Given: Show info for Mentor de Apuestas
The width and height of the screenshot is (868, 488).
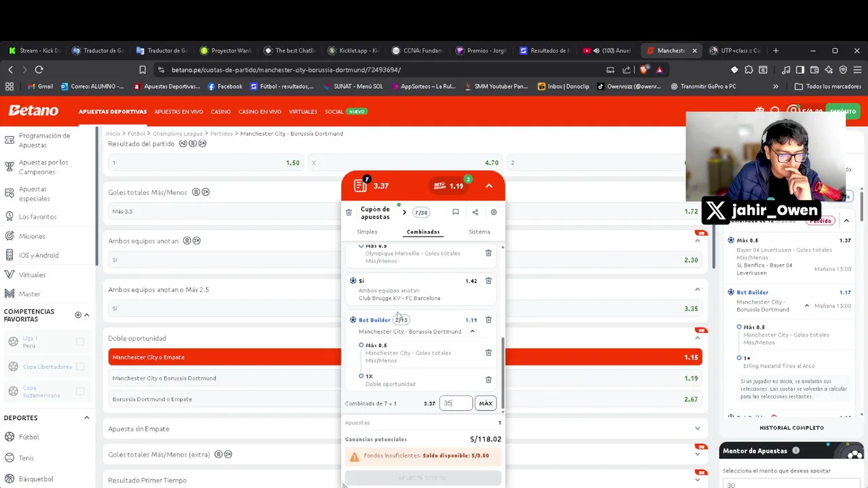Looking at the screenshot, I should pos(795,451).
